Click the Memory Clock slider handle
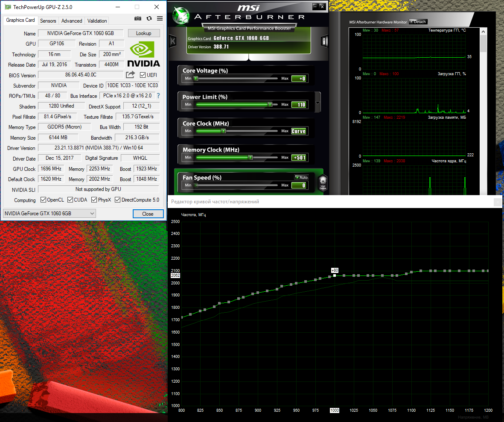This screenshot has height=422, width=504. tap(251, 157)
